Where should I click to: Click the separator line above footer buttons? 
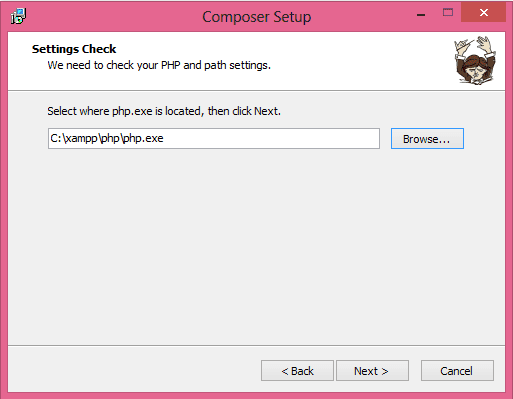(x=256, y=345)
